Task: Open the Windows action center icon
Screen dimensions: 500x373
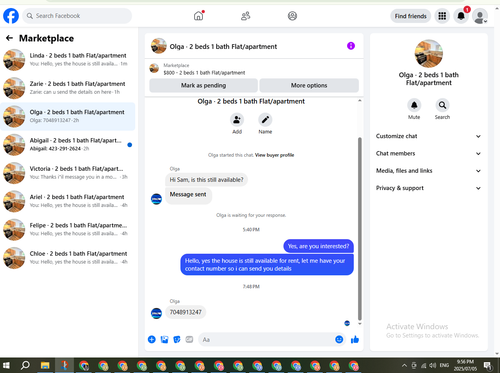Action: click(488, 366)
